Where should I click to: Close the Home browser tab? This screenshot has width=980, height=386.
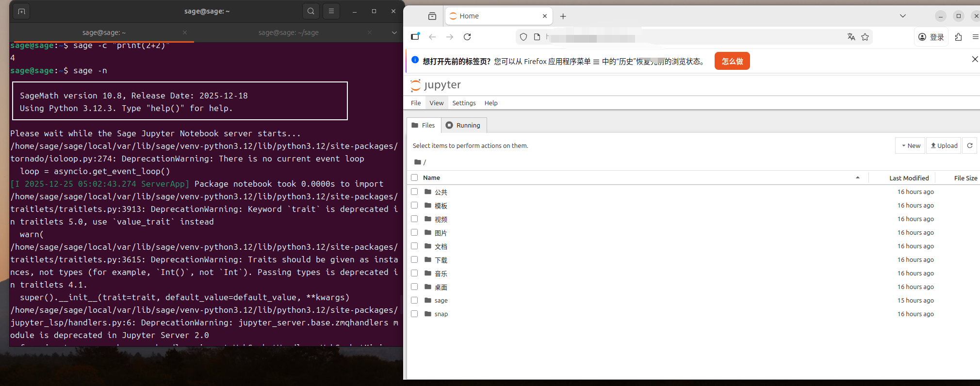(x=545, y=16)
